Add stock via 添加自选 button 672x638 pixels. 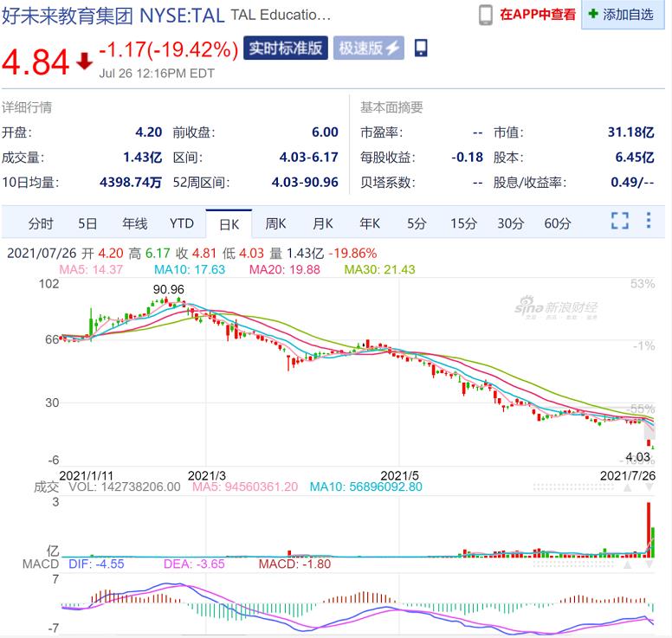pos(623,15)
